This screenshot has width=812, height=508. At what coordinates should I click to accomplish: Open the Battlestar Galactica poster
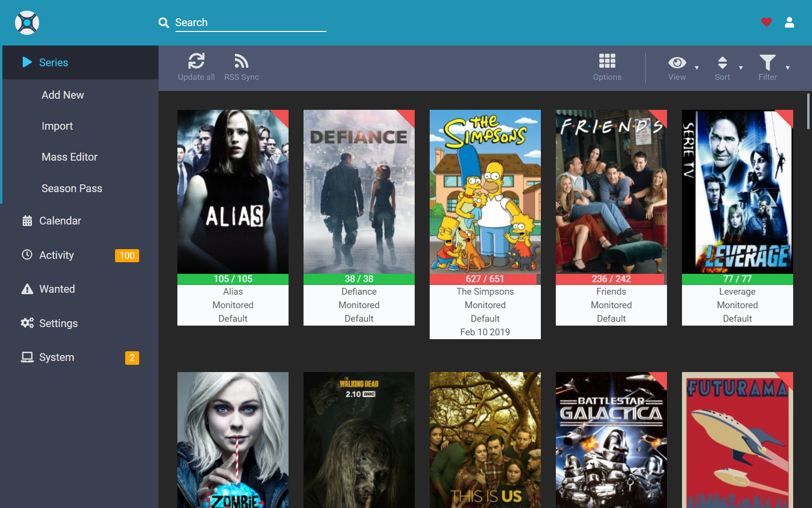pos(611,440)
